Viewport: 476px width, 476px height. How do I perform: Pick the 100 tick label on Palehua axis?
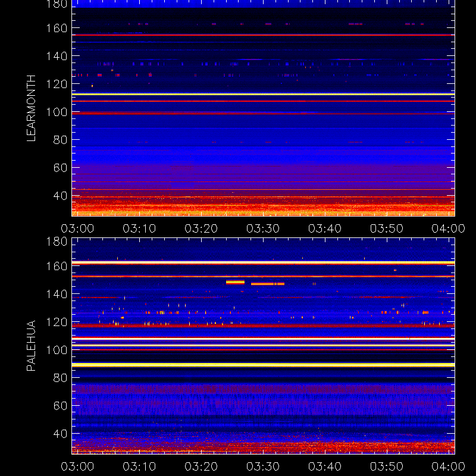click(x=57, y=350)
